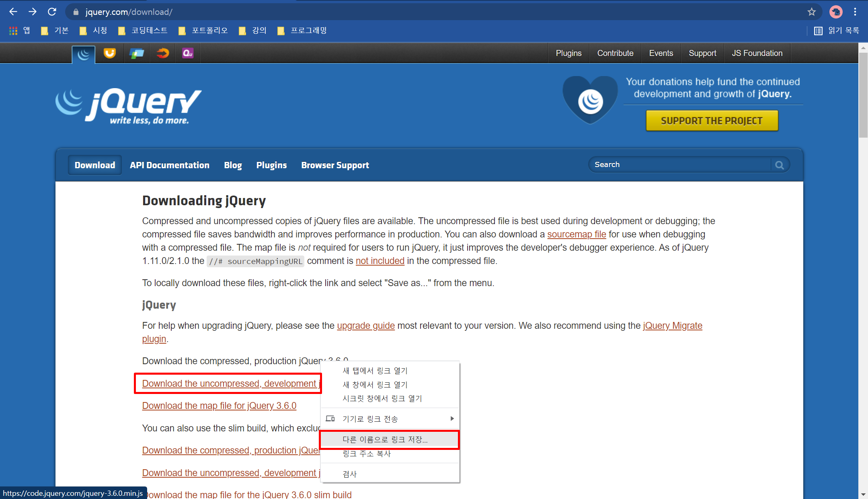Open the 프로그래밍 bookmark folder
868x499 pixels.
click(302, 31)
